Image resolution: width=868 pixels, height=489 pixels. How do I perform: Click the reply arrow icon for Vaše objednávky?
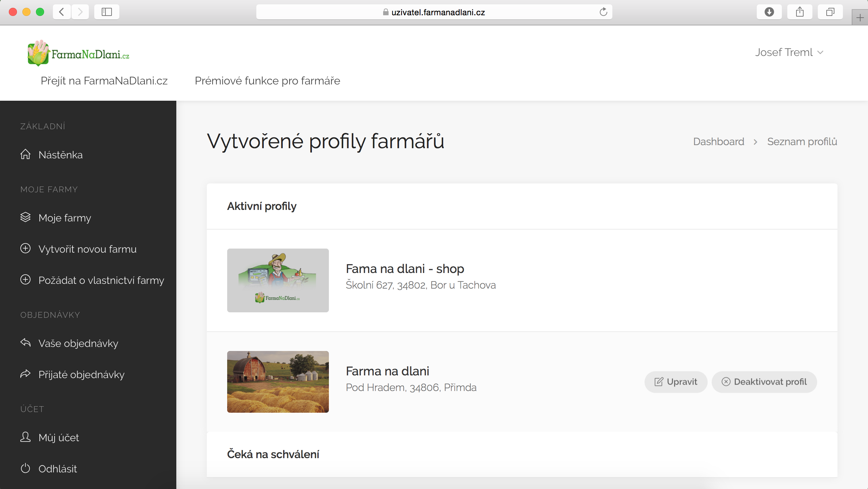tap(25, 343)
